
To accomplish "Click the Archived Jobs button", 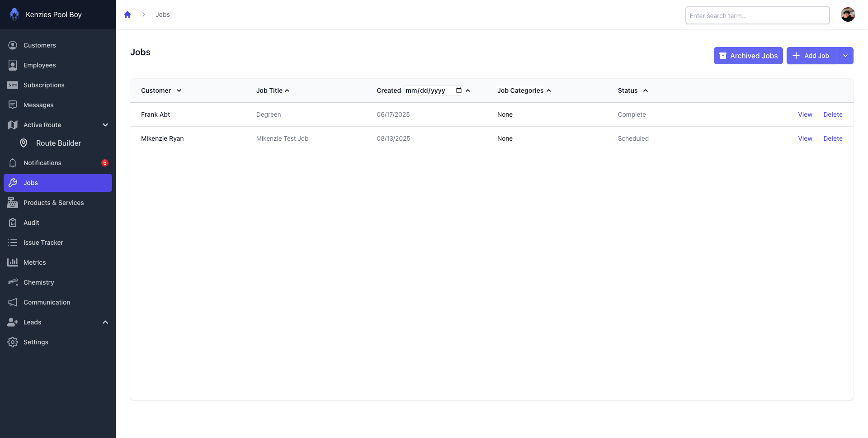I will pyautogui.click(x=748, y=56).
